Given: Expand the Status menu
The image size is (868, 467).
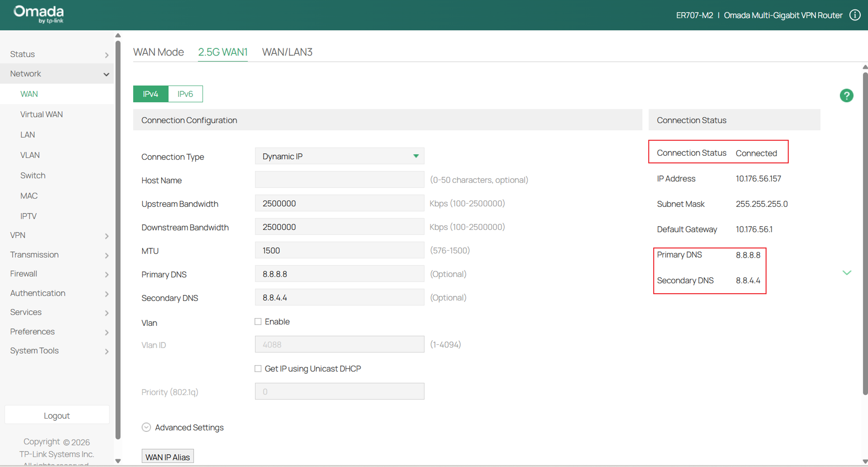Looking at the screenshot, I should tap(57, 54).
